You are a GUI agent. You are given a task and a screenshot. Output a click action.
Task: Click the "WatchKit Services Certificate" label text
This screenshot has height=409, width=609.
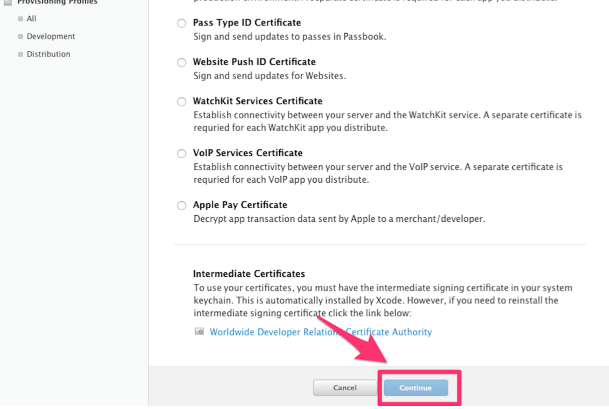coord(258,101)
